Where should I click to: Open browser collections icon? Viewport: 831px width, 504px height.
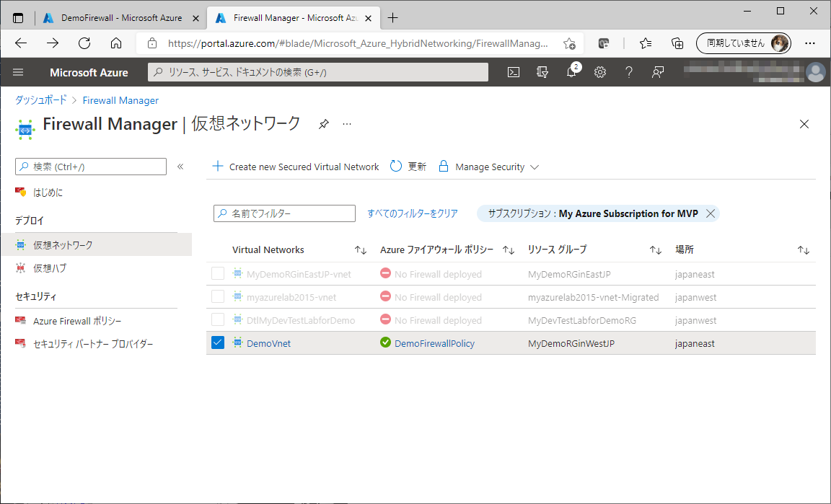[x=677, y=43]
